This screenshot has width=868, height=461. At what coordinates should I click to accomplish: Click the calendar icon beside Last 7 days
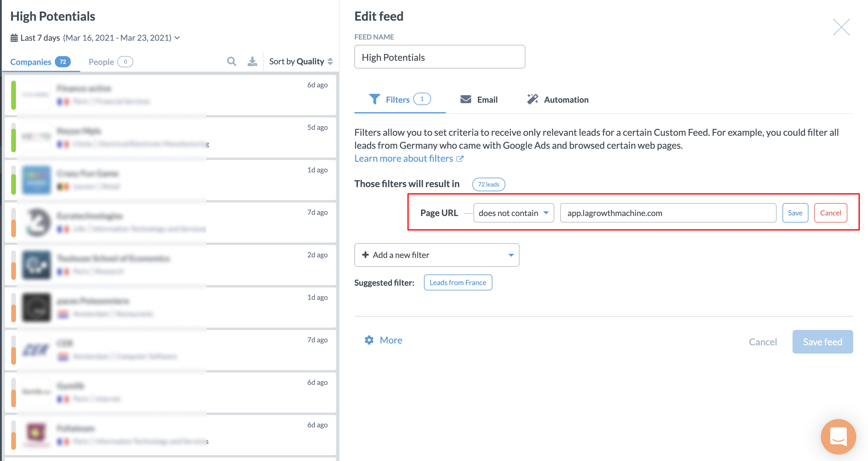click(14, 38)
